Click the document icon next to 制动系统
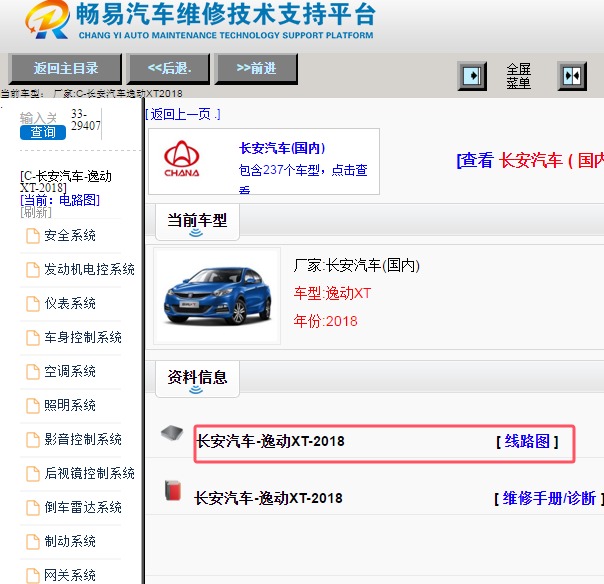Image resolution: width=604 pixels, height=584 pixels. point(33,542)
